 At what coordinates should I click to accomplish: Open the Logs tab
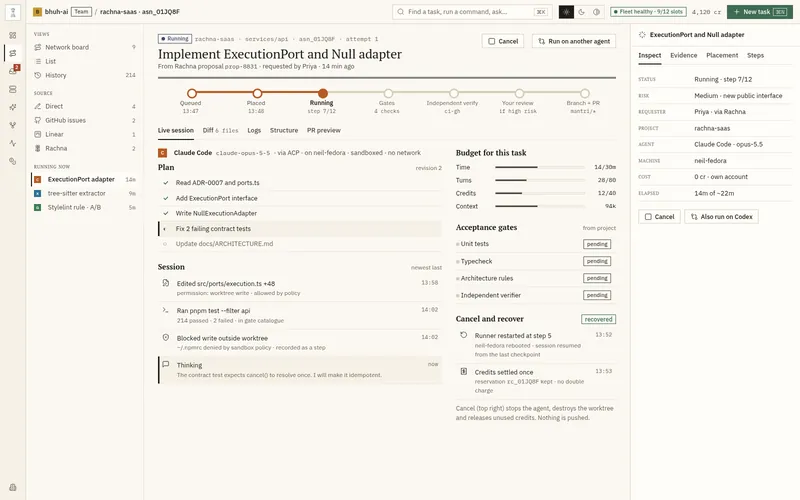254,131
